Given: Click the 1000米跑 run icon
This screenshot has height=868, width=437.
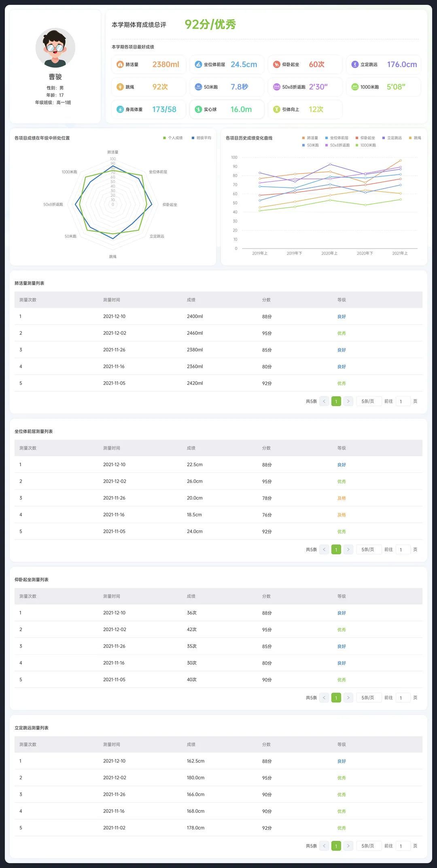Looking at the screenshot, I should (355, 87).
